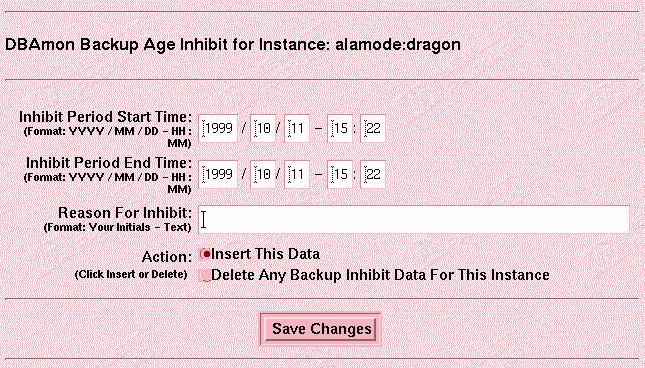The height and width of the screenshot is (368, 645).
Task: Click the Start Time year field
Action: (x=218, y=129)
